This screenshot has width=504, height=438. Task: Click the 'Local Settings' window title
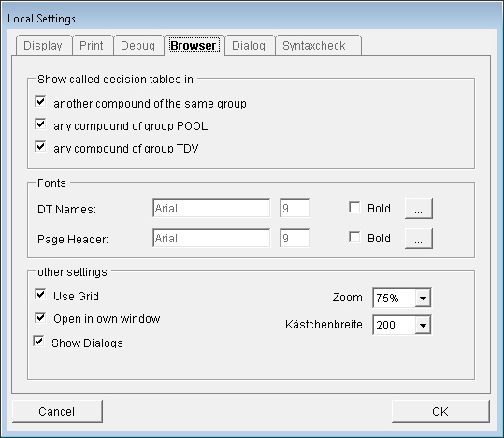pyautogui.click(x=41, y=19)
